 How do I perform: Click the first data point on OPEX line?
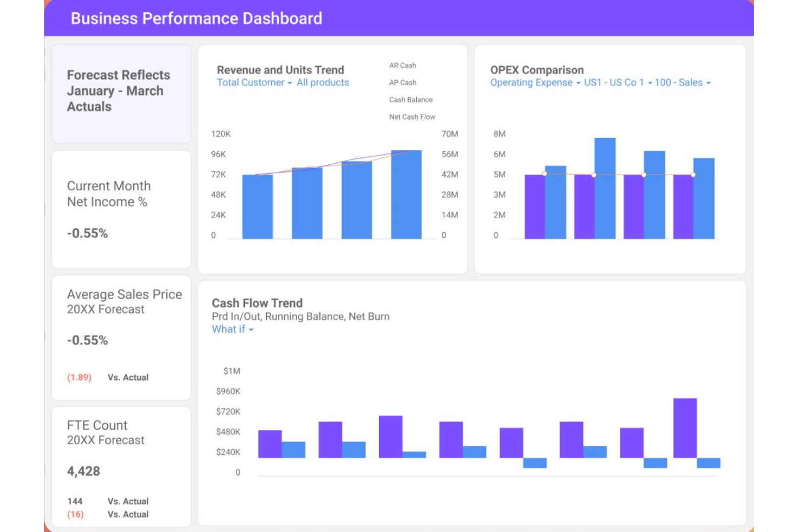tap(545, 174)
